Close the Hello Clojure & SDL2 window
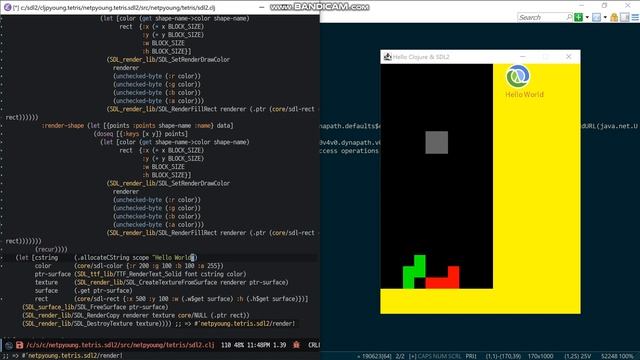 [569, 56]
